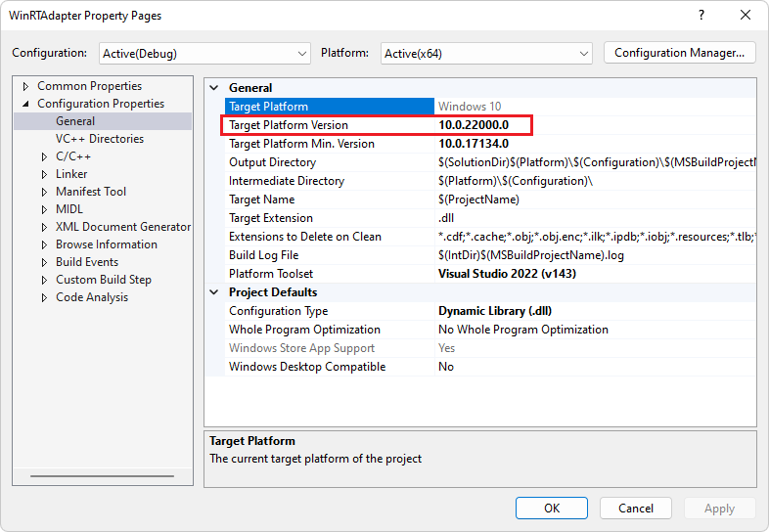Screen dimensions: 769x532
Task: Click the $(ProjectName) Target Name value
Action: click(x=478, y=199)
